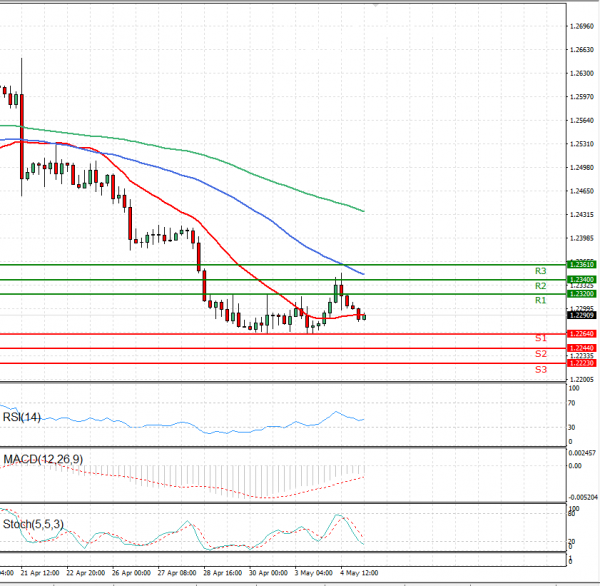The width and height of the screenshot is (600, 586).
Task: Click the Stoch(5,5,3) indicator label
Action: click(x=33, y=524)
